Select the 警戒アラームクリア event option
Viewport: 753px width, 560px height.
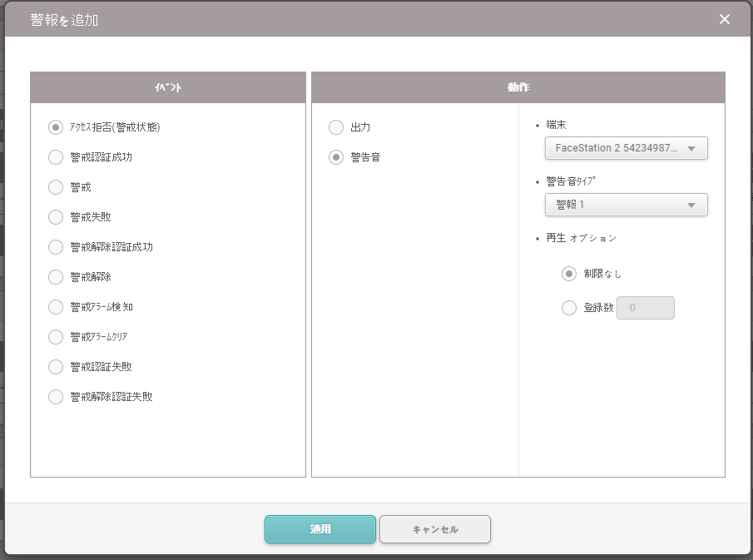[x=56, y=337]
